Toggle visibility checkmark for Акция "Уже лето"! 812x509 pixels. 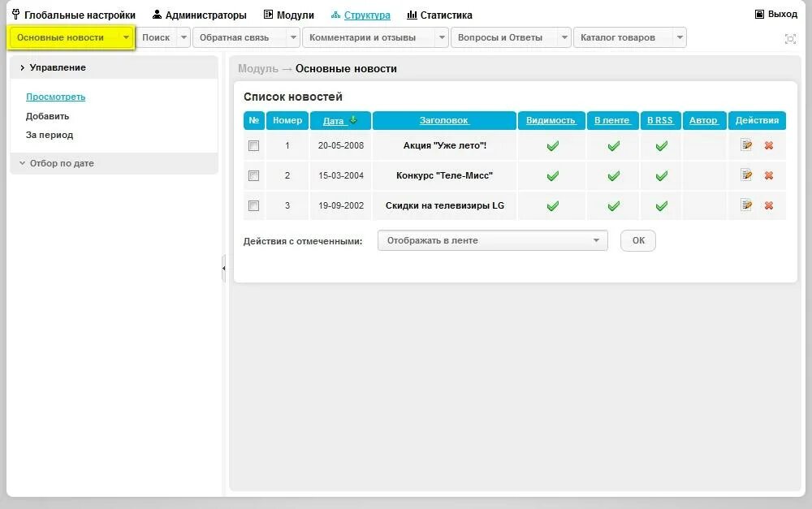(552, 146)
